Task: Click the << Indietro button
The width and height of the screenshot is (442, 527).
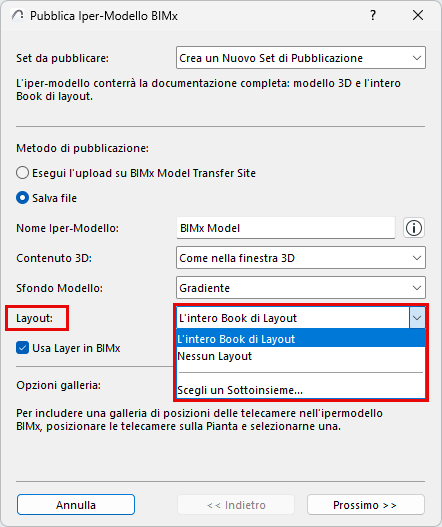Action: coord(236,504)
